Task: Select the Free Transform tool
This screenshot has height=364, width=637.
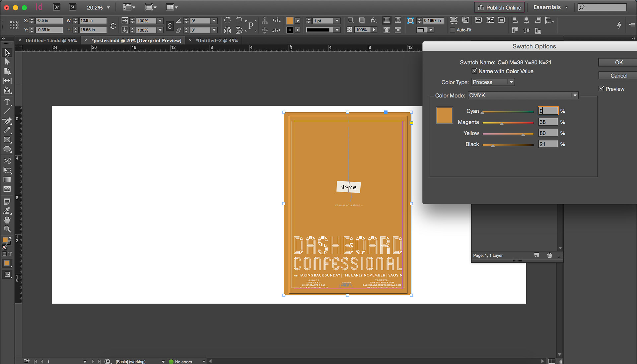Action: [7, 170]
